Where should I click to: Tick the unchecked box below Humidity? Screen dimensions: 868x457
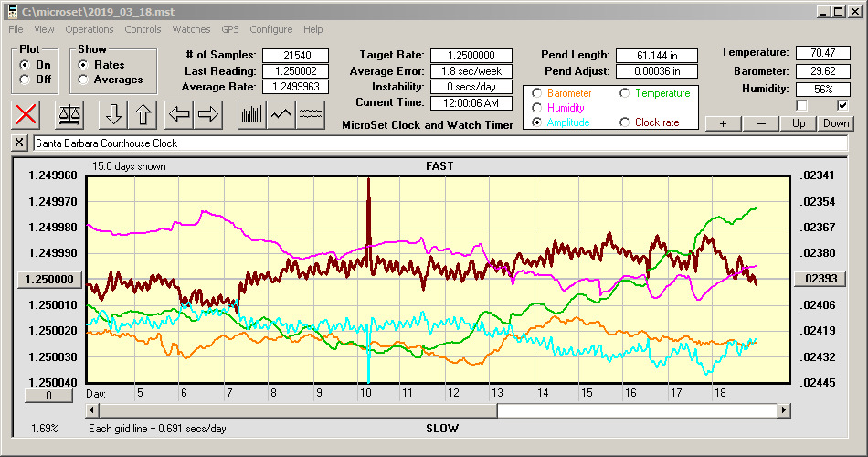tap(801, 106)
